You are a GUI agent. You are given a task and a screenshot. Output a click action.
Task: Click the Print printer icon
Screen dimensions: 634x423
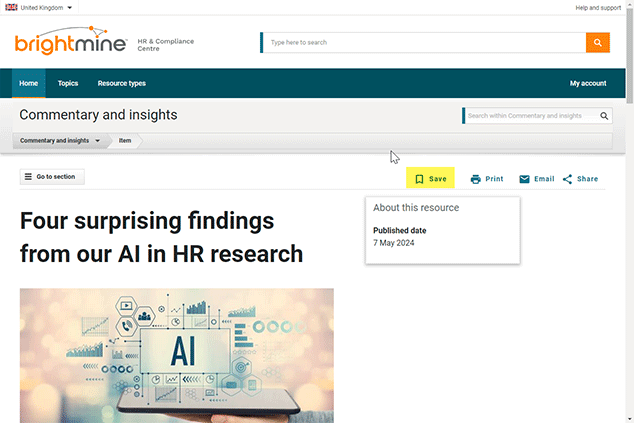click(x=476, y=179)
